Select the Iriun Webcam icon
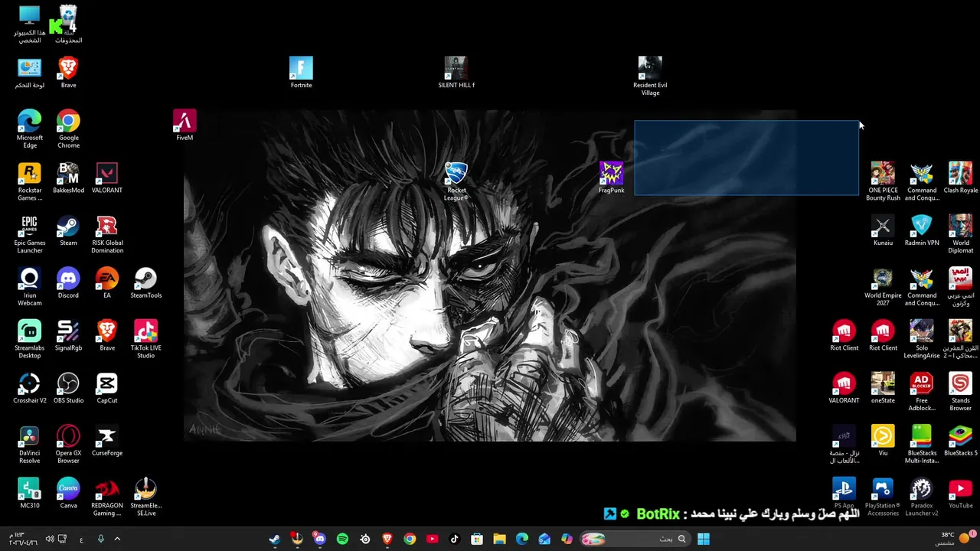 [x=29, y=287]
